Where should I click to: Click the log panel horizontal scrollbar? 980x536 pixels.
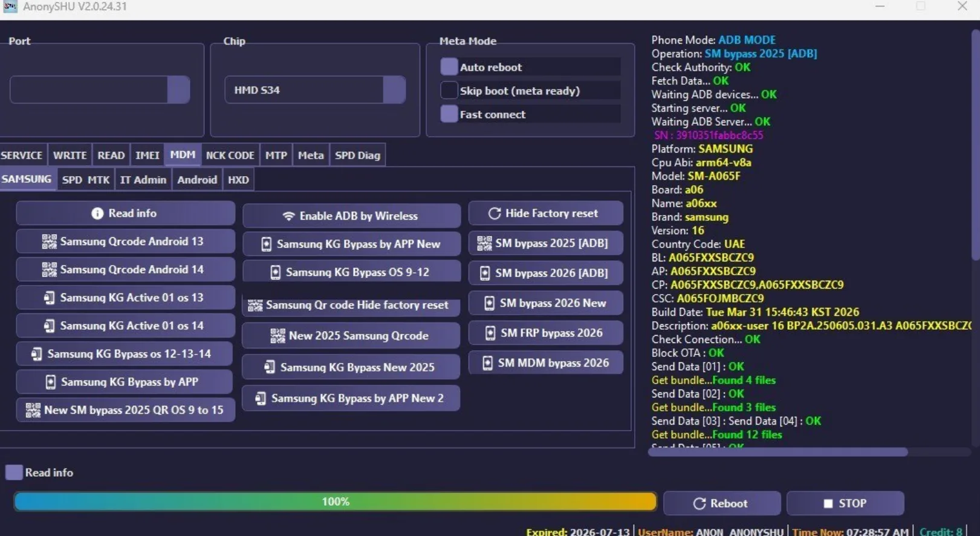(x=777, y=453)
